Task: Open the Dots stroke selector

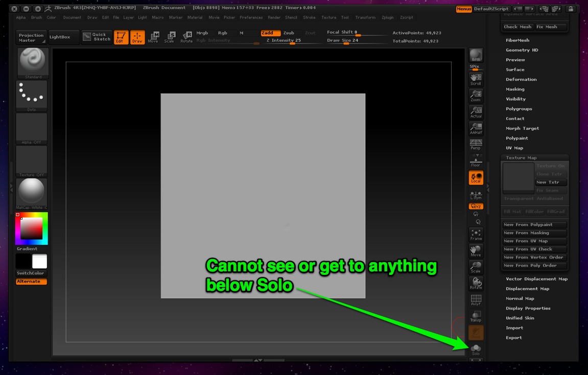Action: 32,96
